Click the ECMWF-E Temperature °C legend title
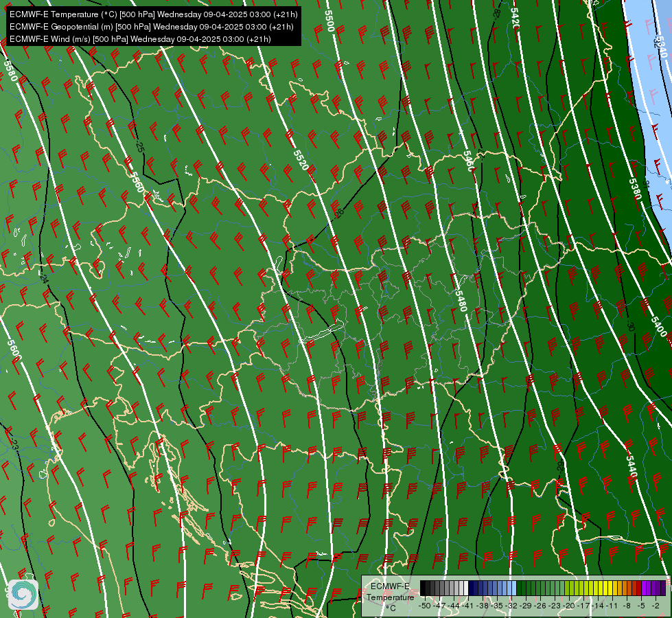672x618 pixels. 390,597
